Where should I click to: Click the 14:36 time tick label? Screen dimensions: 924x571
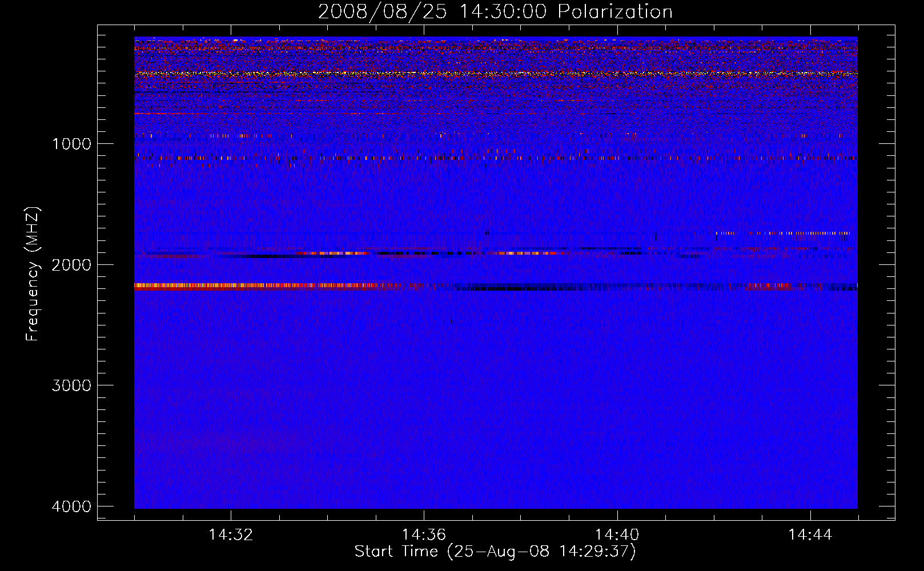(424, 535)
